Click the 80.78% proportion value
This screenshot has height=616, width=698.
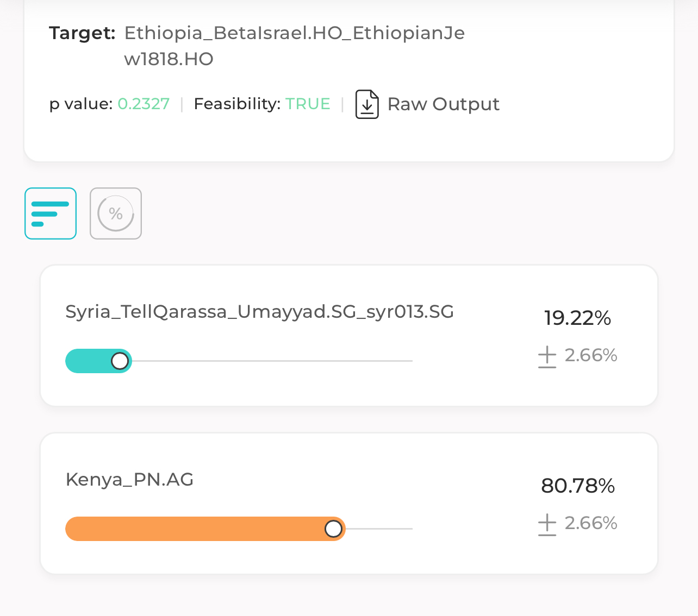coord(578,486)
